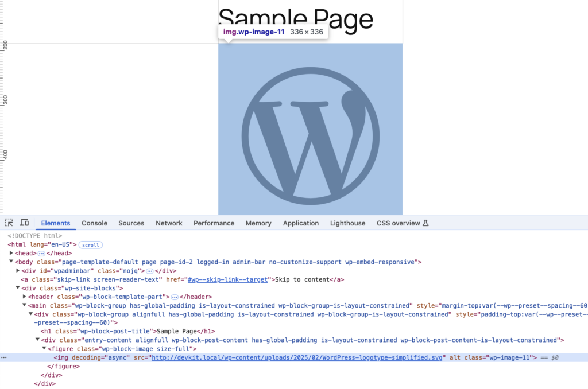Open the Application tab
Screen dimensions: 588x389
point(301,223)
